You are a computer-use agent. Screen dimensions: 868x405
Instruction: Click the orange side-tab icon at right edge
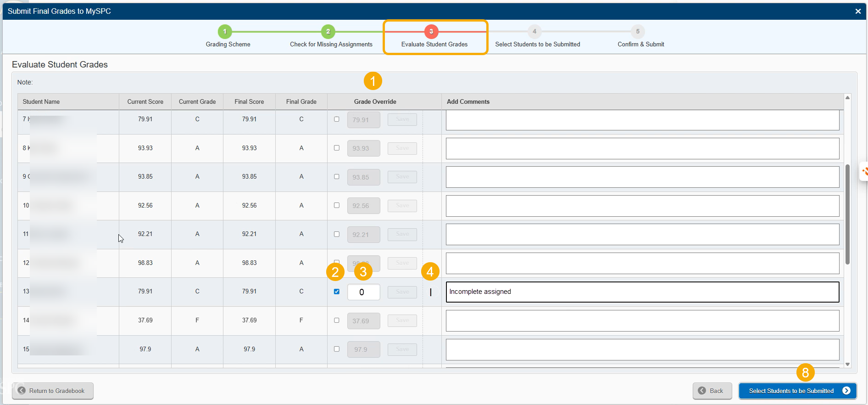pos(864,171)
